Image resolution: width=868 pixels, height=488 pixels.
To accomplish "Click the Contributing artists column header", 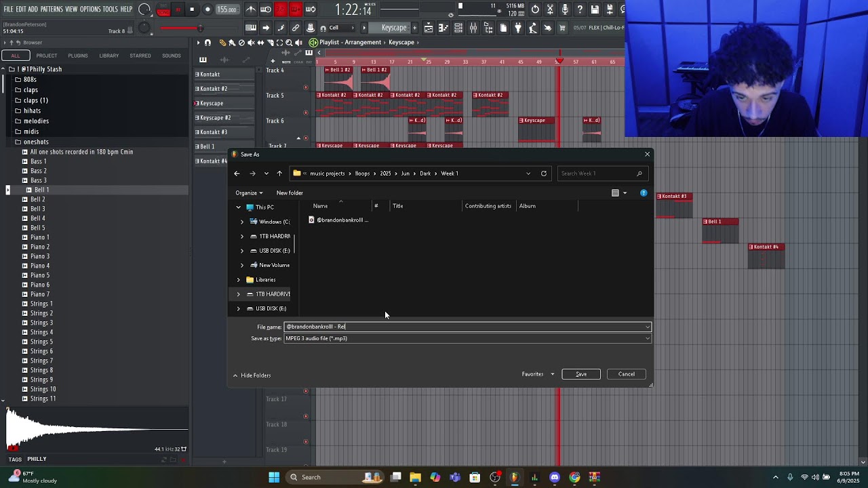I will 488,206.
